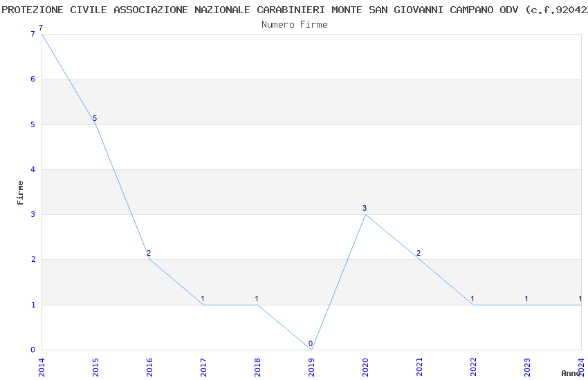This screenshot has height=380, width=588.
Task: Click y-axis tick label 6
Action: [x=33, y=79]
